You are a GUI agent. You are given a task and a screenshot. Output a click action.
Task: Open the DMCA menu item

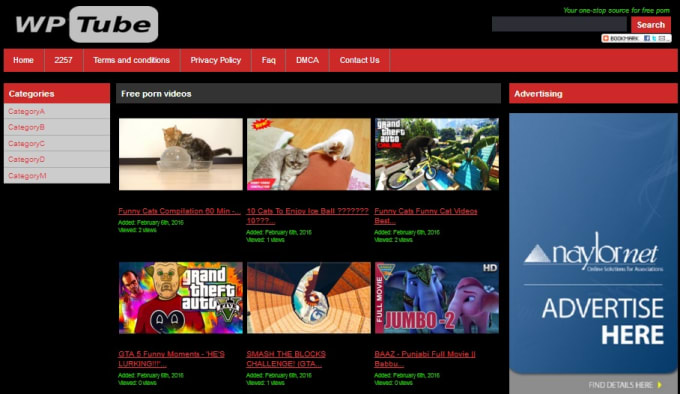tap(307, 60)
